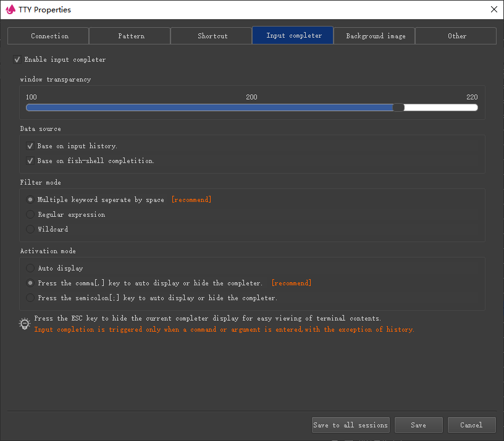Click the lightbulb tip icon
The image size is (504, 441).
tap(25, 324)
